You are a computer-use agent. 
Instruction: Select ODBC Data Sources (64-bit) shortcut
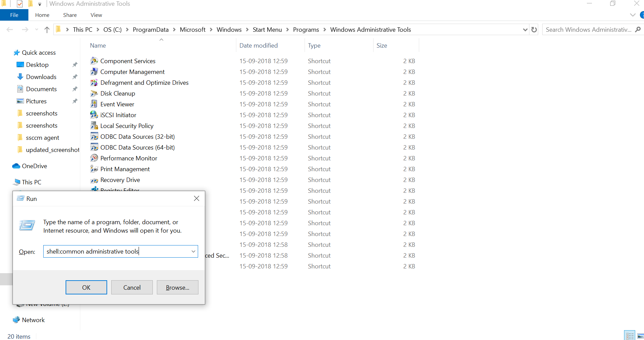pyautogui.click(x=137, y=147)
